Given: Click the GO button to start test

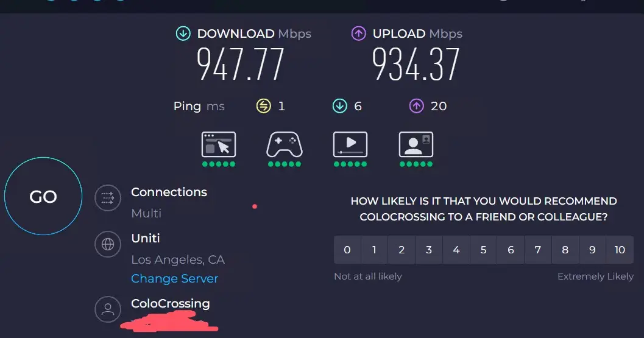Looking at the screenshot, I should point(43,197).
